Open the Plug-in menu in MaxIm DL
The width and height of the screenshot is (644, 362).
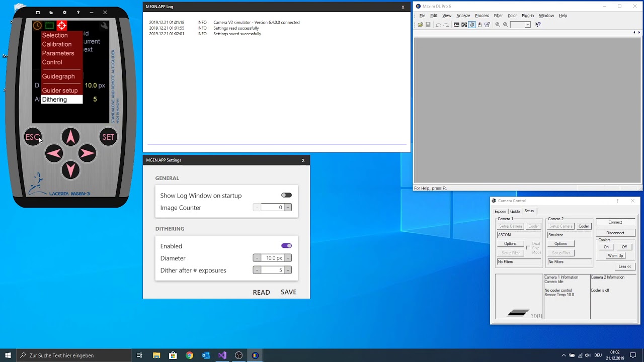pyautogui.click(x=528, y=16)
